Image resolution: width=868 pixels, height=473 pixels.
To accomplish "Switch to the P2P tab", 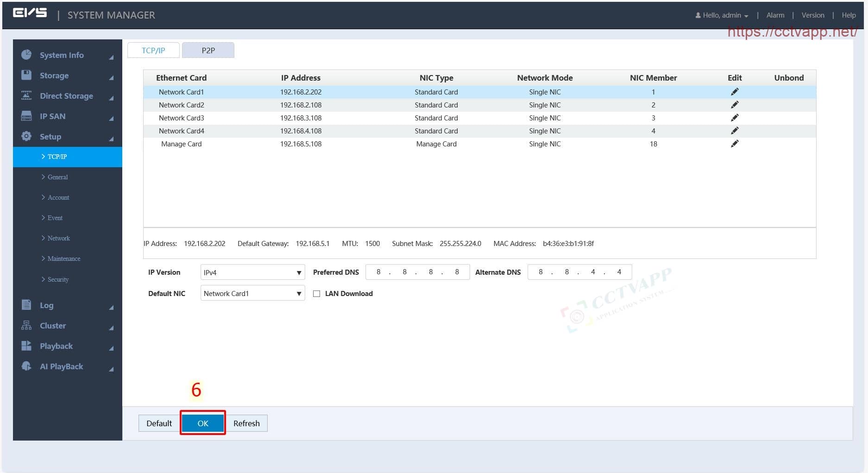I will 208,50.
